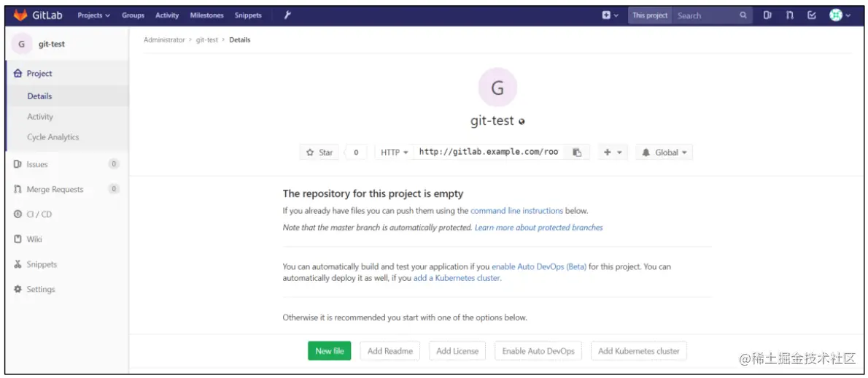Click the Add Readme button
Viewport: 868px width, 378px height.
point(390,351)
